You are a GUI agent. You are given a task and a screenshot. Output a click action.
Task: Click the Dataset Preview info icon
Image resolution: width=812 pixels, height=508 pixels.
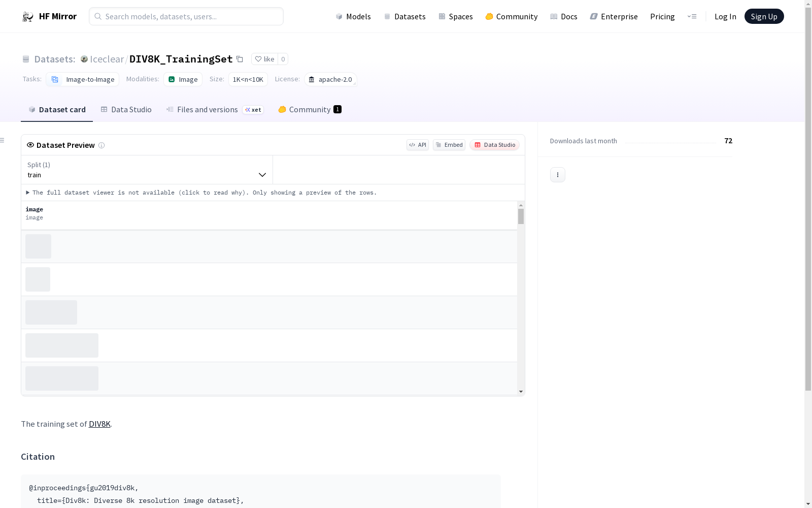click(x=101, y=145)
